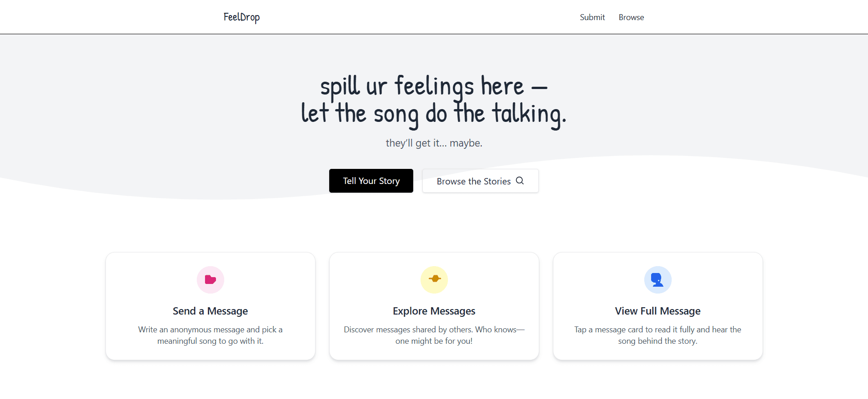This screenshot has width=868, height=399.
Task: Click the blue person icon on View Full Message card
Action: coord(657,280)
